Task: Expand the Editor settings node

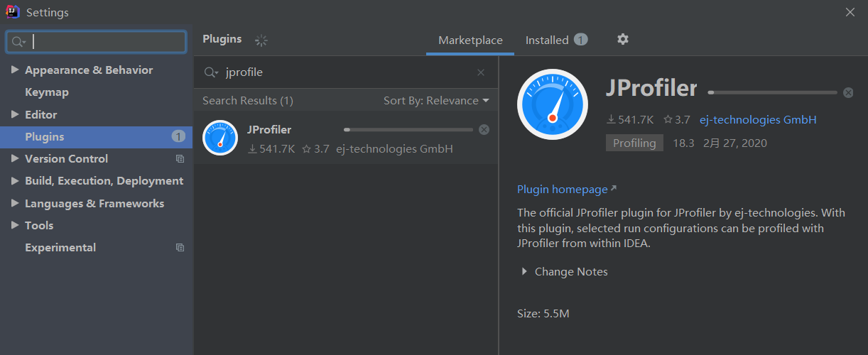Action: click(x=15, y=114)
